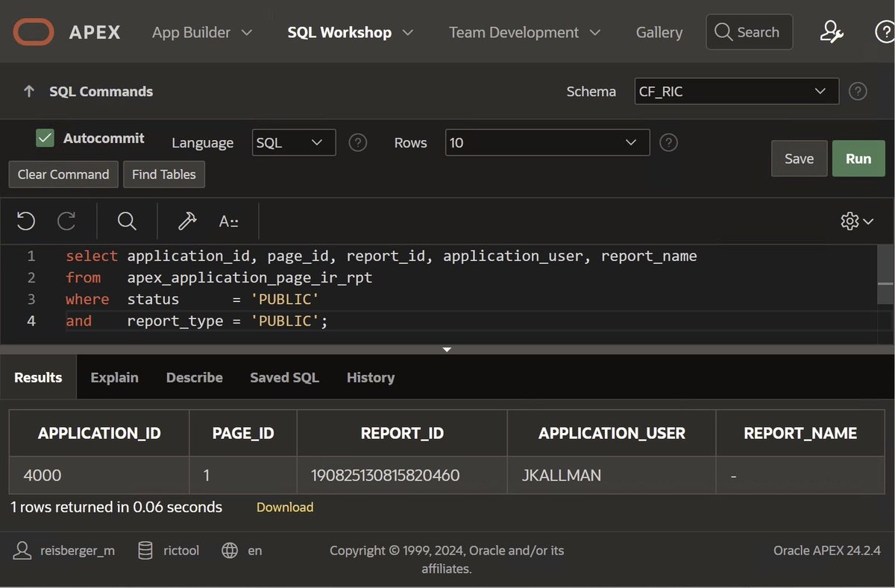Click the Find magnifier icon in the editor toolbar

click(127, 221)
